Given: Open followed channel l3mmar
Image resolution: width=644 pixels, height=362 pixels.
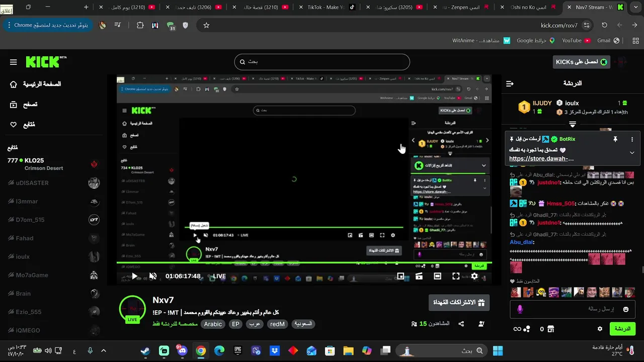Looking at the screenshot, I should tap(53, 202).
